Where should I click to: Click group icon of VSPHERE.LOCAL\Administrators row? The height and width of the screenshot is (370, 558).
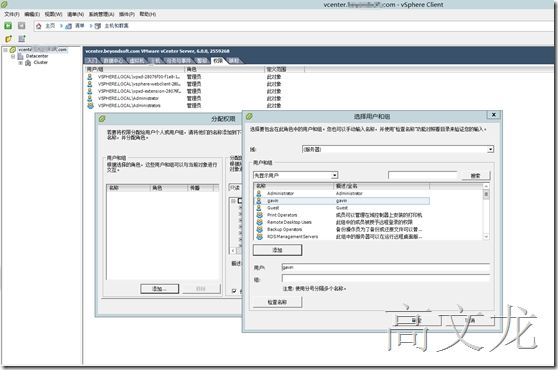click(90, 106)
